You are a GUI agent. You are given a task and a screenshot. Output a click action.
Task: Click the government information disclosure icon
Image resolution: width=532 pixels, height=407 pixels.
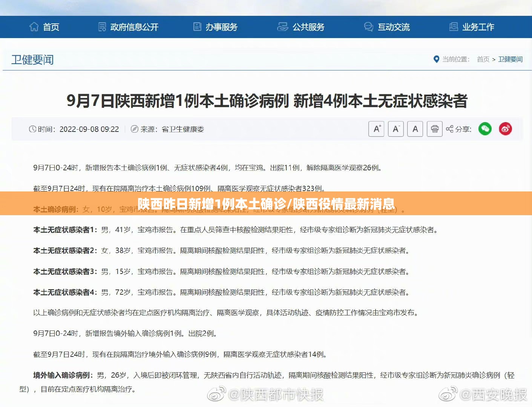(x=102, y=27)
